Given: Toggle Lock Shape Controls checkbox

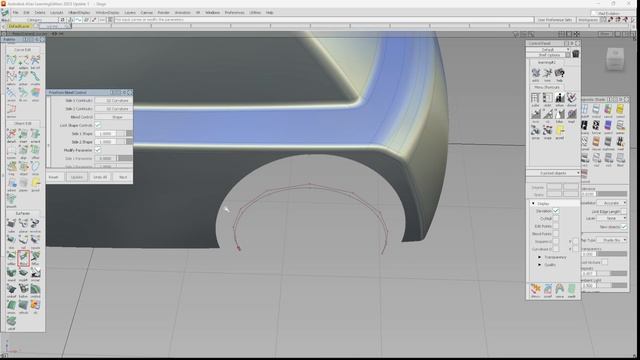Looking at the screenshot, I should (x=98, y=125).
